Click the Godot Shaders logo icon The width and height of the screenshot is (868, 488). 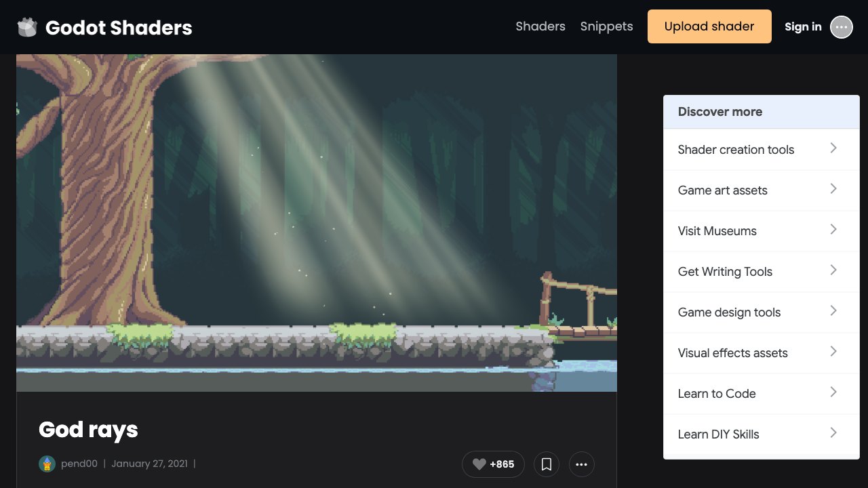click(27, 27)
